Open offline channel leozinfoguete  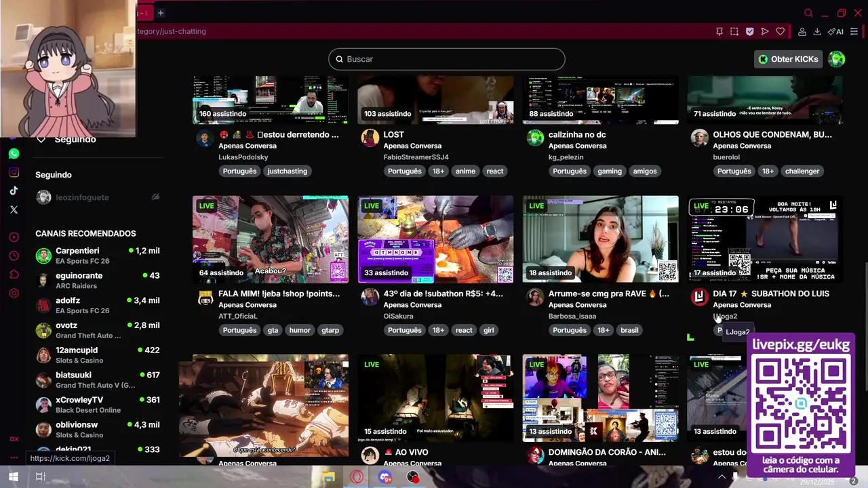click(x=98, y=197)
